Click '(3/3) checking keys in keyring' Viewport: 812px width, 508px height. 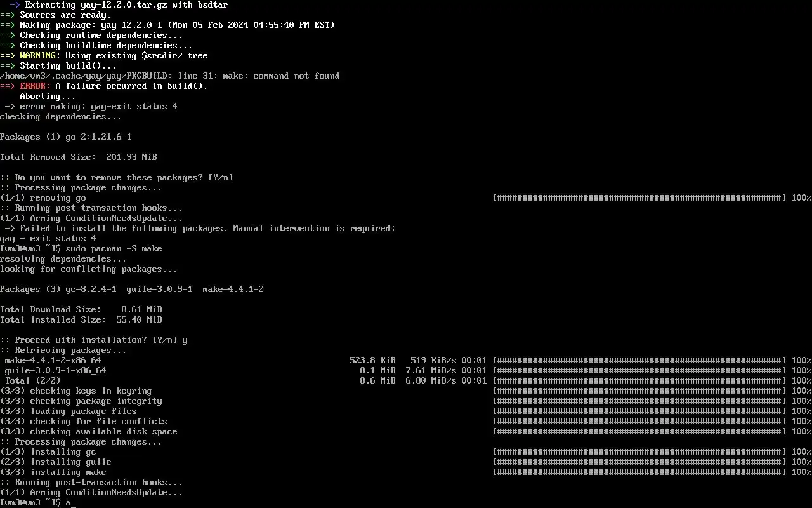pos(75,391)
